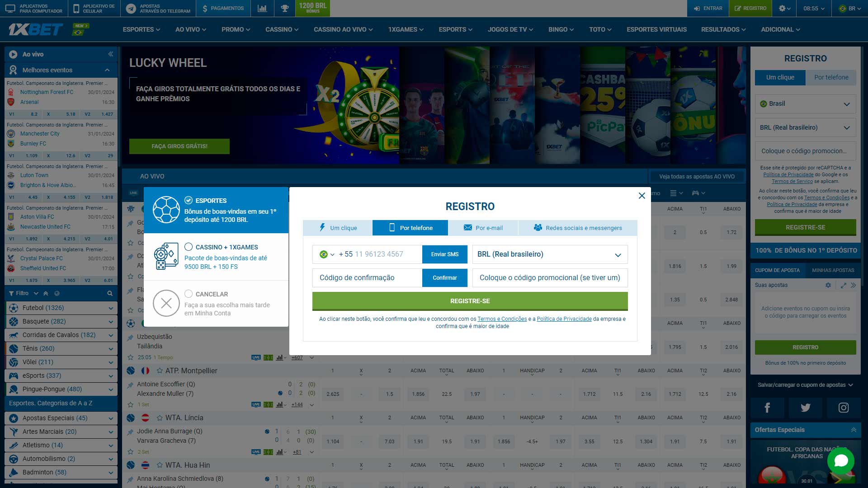Click the Código de confirmação input field
Screen dimensions: 868x488
click(367, 278)
